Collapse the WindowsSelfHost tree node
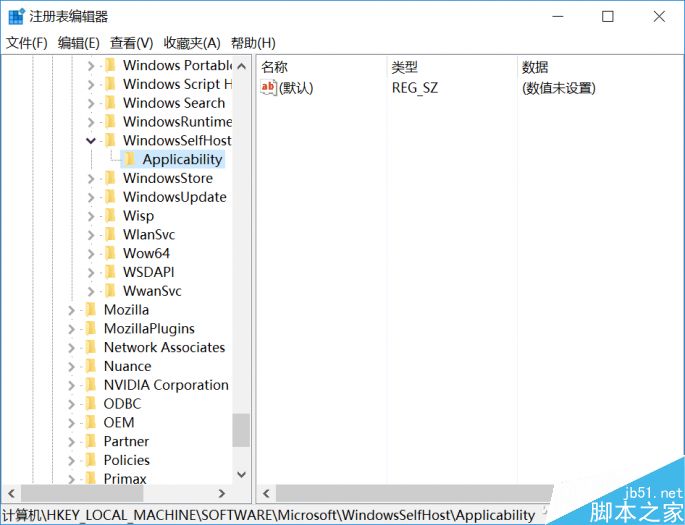Image resolution: width=685 pixels, height=525 pixels. click(x=91, y=141)
